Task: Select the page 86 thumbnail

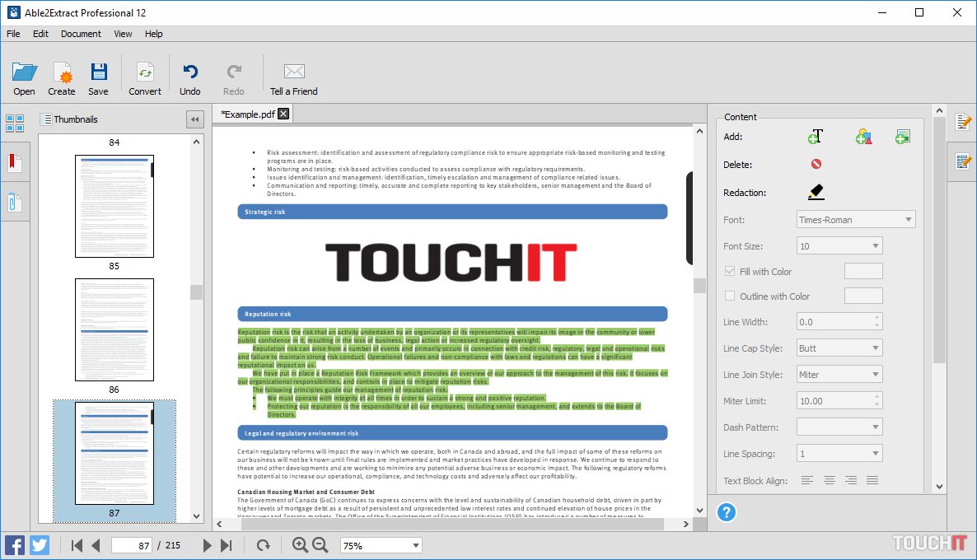Action: tap(115, 329)
